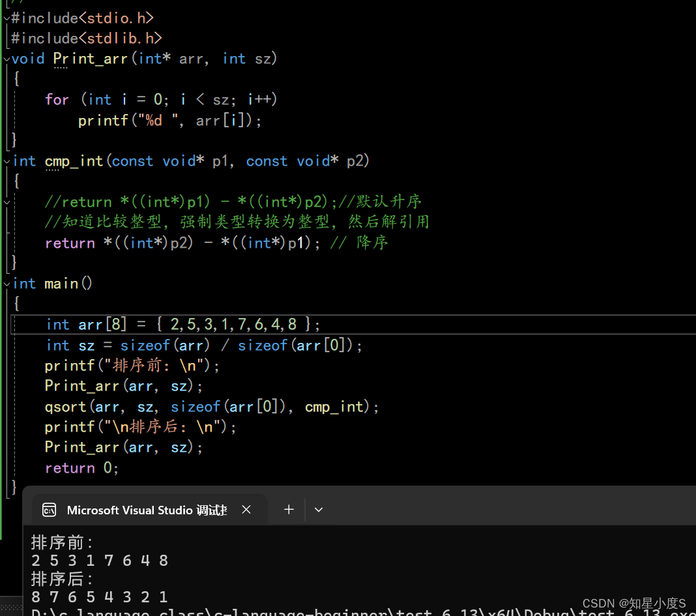Click the int arr[8] array initialization line
The height and width of the screenshot is (616, 696).
point(183,325)
